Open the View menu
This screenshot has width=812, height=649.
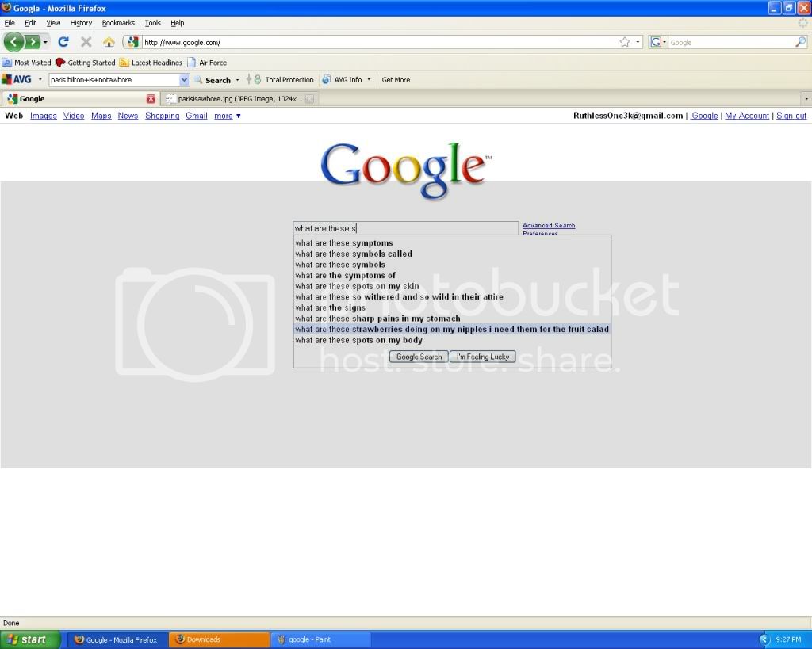(x=53, y=23)
